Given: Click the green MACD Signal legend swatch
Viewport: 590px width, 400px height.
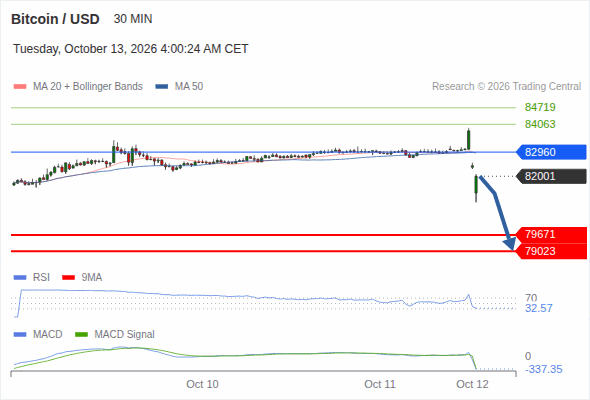Looking at the screenshot, I should click(81, 335).
